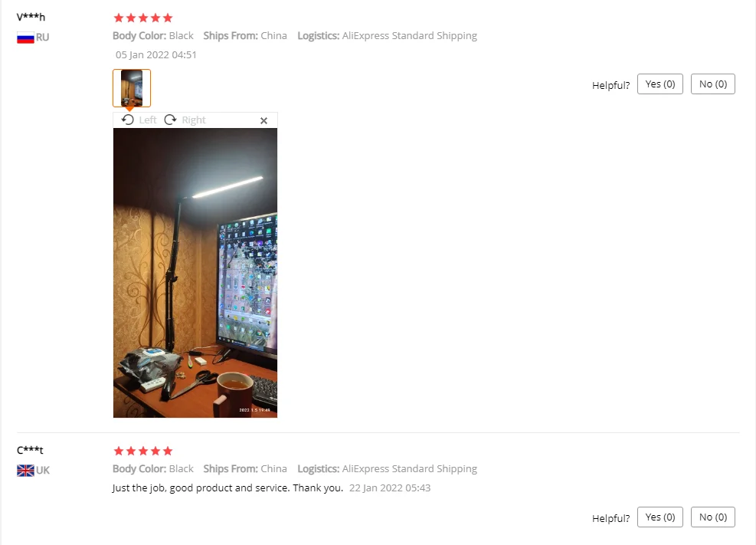756x545 pixels.
Task: Click the 05 Jan 2022 review date
Action: 155,55
